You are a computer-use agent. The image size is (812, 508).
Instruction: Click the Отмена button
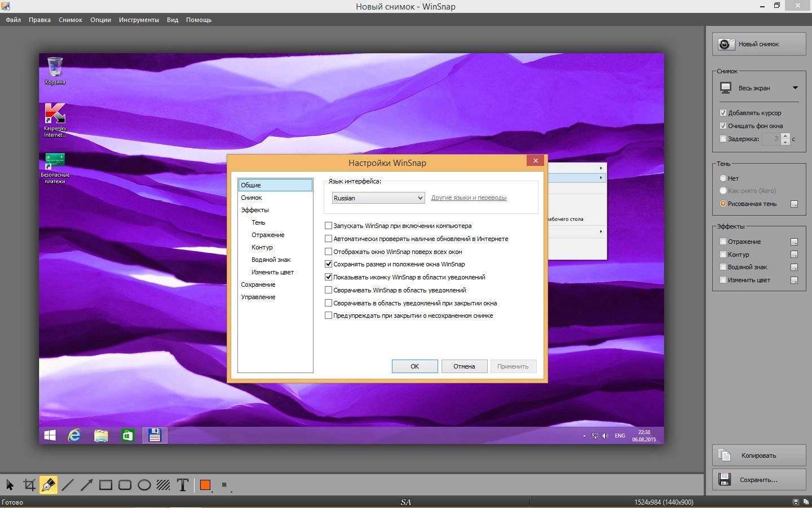pos(464,366)
